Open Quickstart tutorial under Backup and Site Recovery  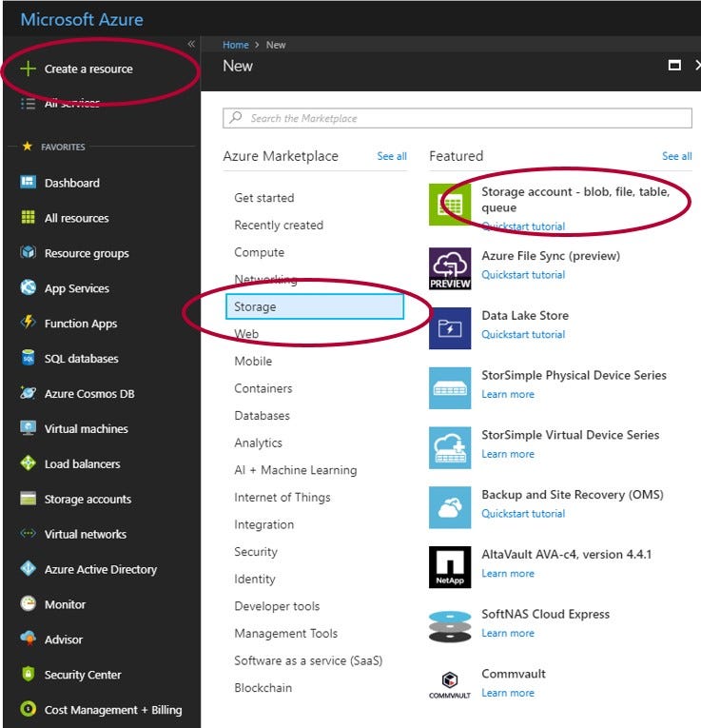point(523,514)
